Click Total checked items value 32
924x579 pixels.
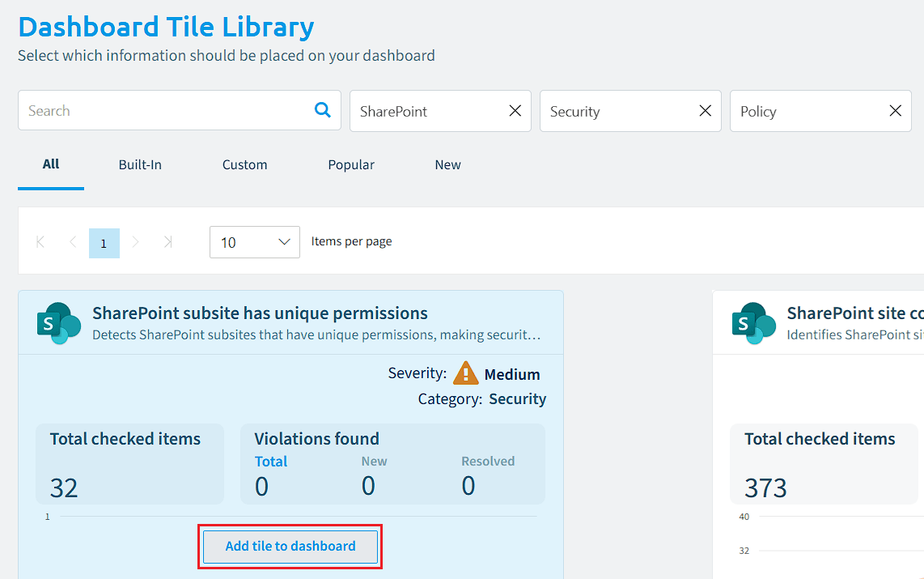coord(64,488)
